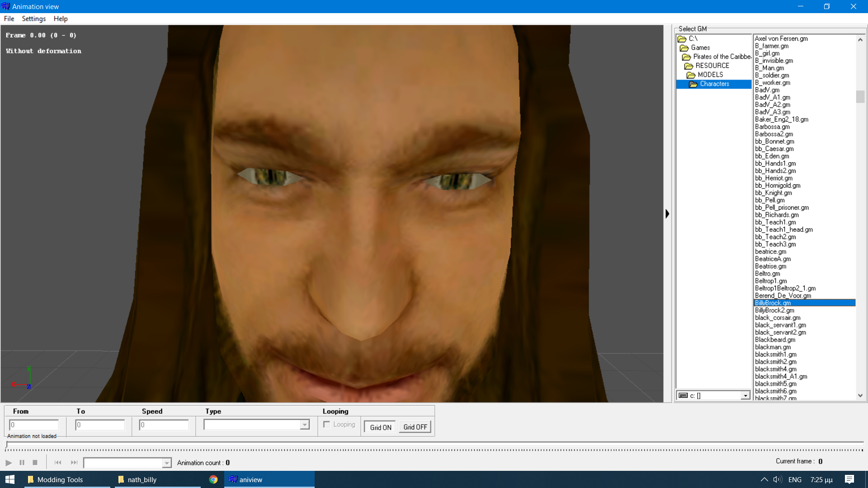The height and width of the screenshot is (488, 868).
Task: Select BillyBrock2.gm model
Action: coord(774,310)
